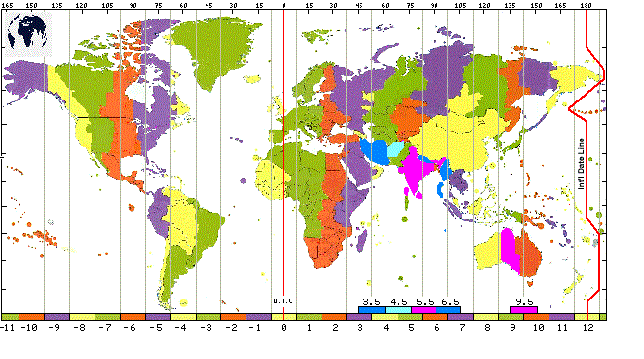Click the "-7" time offset label
Viewport: 644px width, 359px height.
tap(106, 328)
